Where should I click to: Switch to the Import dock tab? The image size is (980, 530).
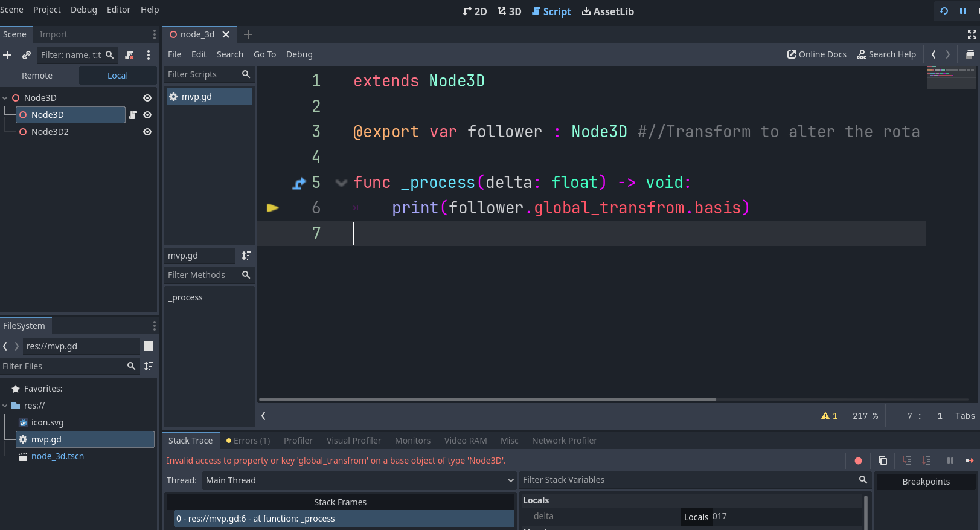[x=54, y=34]
